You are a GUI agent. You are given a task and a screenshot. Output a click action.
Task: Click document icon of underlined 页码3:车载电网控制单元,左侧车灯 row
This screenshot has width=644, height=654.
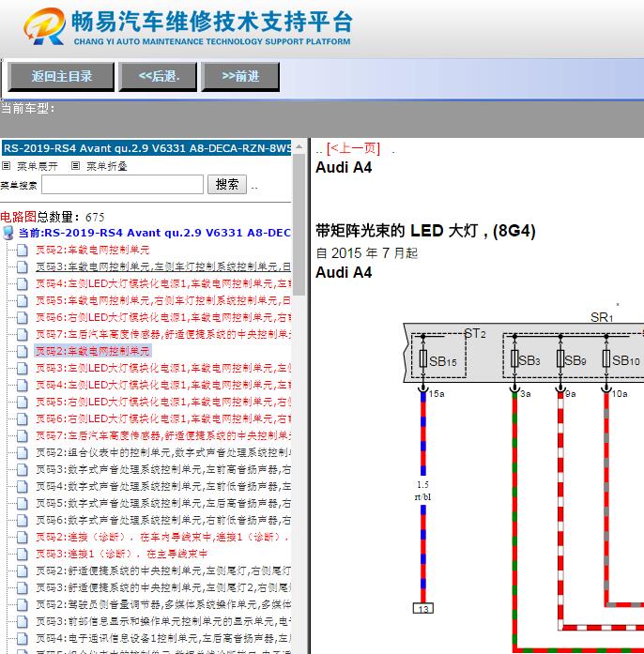(23, 266)
